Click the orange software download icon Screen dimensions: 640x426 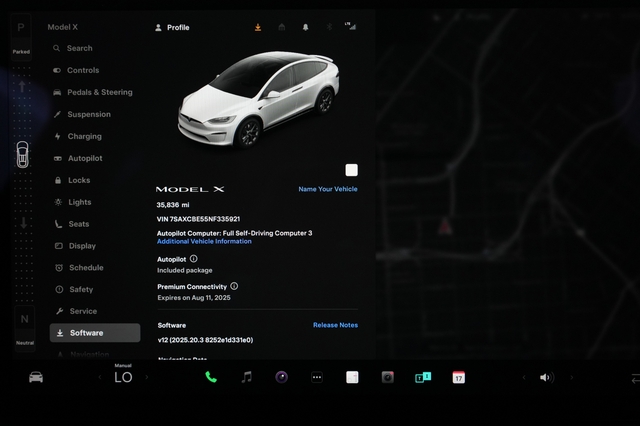pyautogui.click(x=258, y=27)
